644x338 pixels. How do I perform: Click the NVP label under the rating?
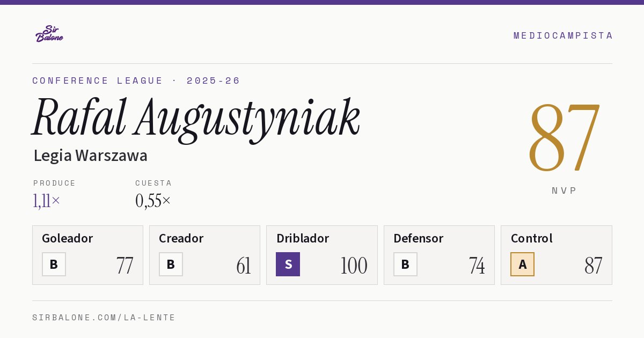(x=565, y=190)
